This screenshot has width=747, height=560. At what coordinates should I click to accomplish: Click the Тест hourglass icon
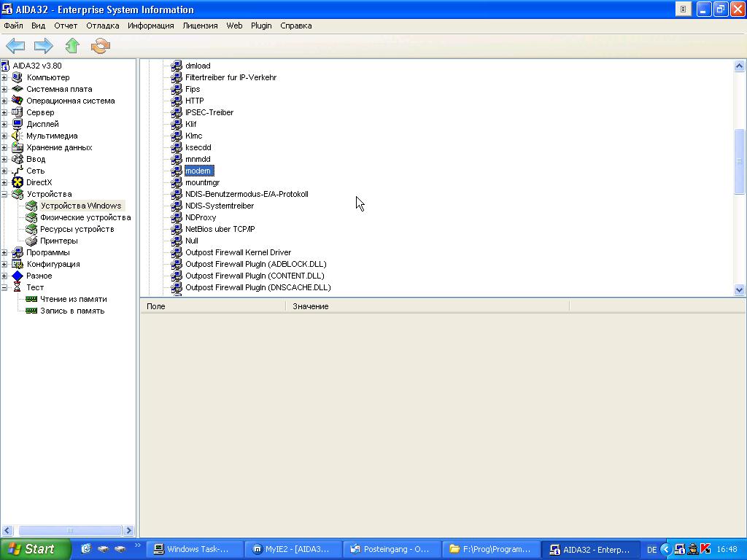18,287
